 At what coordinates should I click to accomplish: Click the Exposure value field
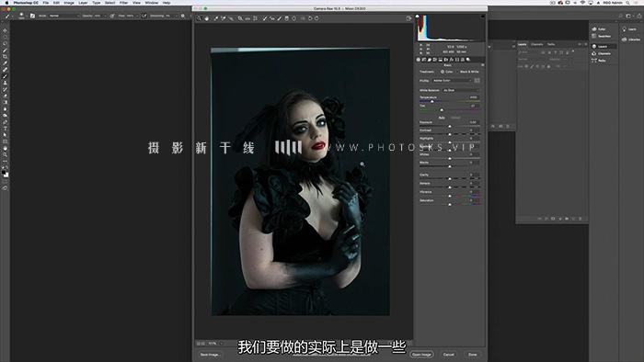click(474, 122)
